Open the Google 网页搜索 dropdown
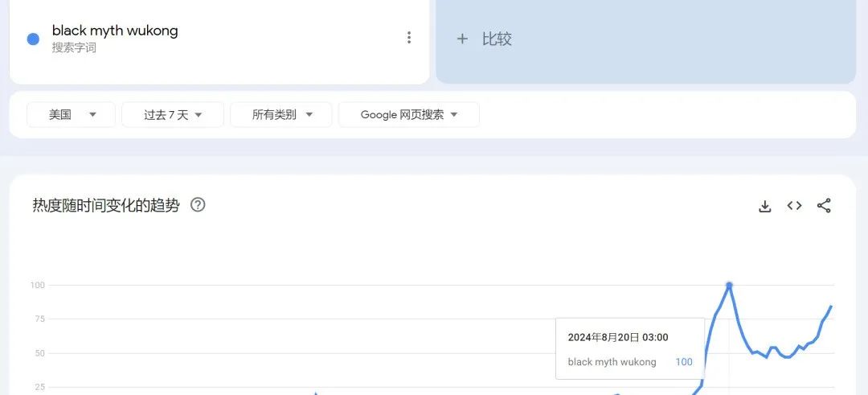 (x=408, y=115)
